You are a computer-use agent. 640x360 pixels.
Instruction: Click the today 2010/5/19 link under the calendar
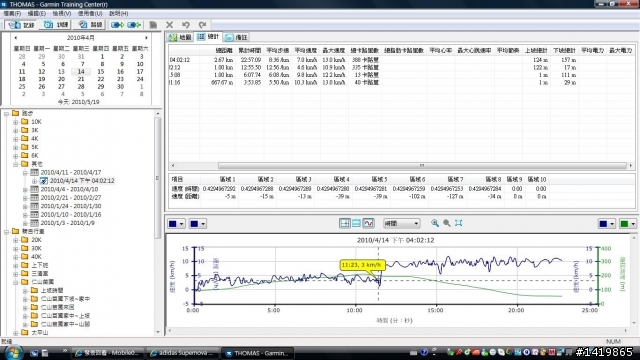click(x=78, y=102)
